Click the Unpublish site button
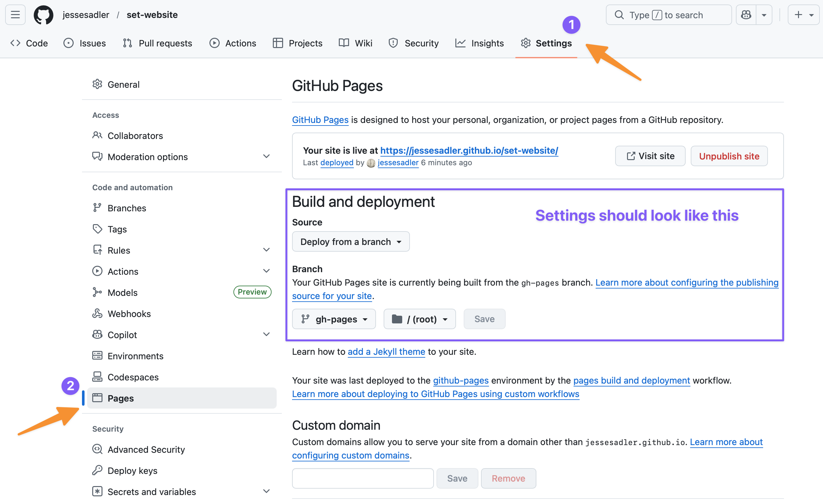Screen dimensions: 823x504 (729, 156)
